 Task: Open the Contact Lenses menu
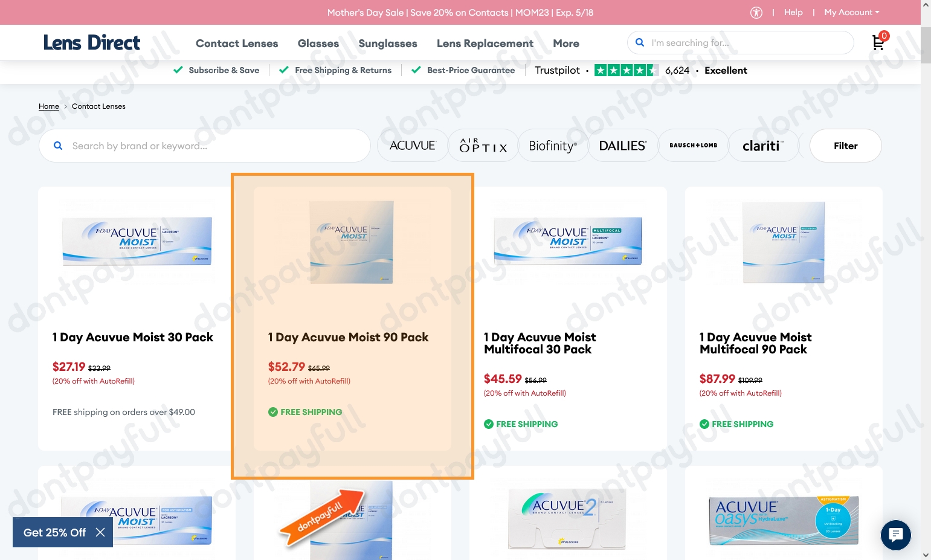pos(237,43)
